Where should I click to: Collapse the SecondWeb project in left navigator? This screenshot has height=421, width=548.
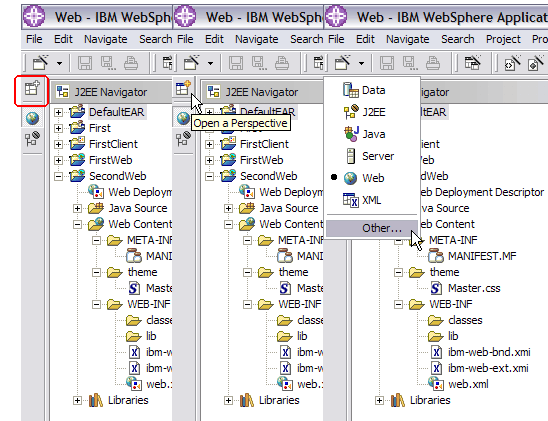[x=58, y=176]
